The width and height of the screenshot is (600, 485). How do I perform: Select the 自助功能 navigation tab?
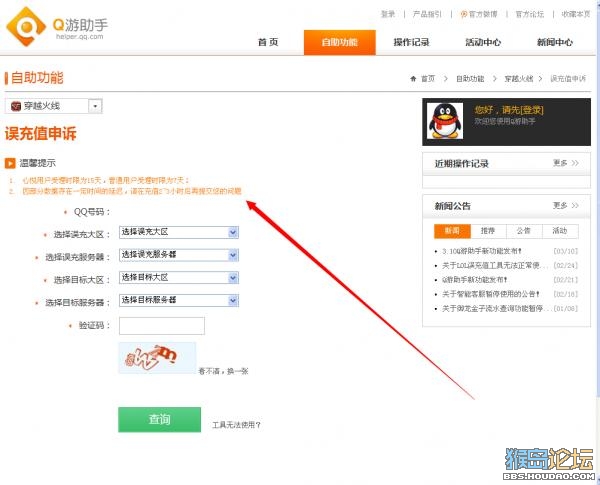pyautogui.click(x=340, y=42)
